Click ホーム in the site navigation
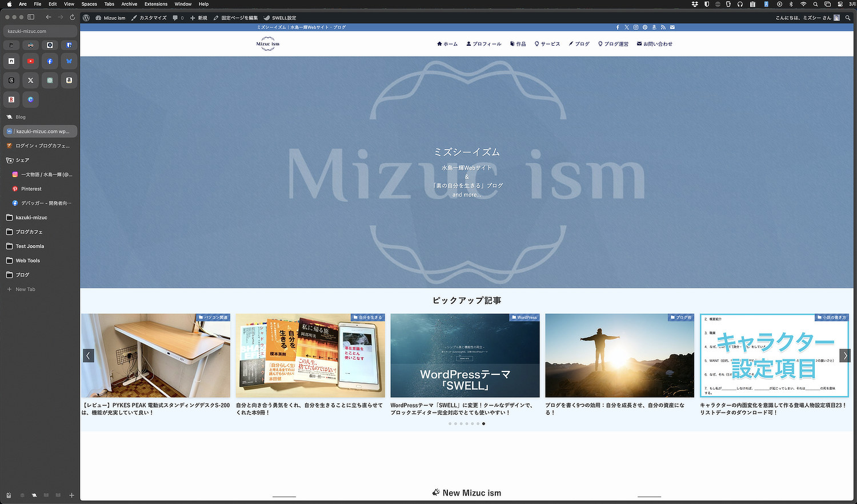This screenshot has height=504, width=857. [x=447, y=44]
